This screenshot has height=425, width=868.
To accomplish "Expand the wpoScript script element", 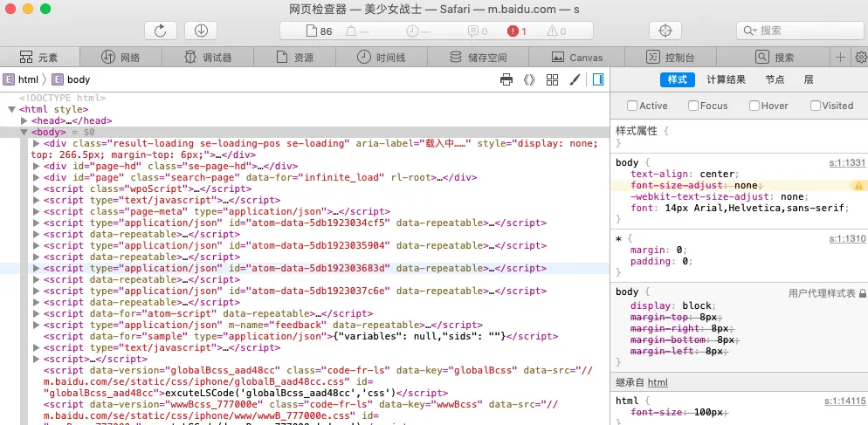I will click(x=37, y=189).
